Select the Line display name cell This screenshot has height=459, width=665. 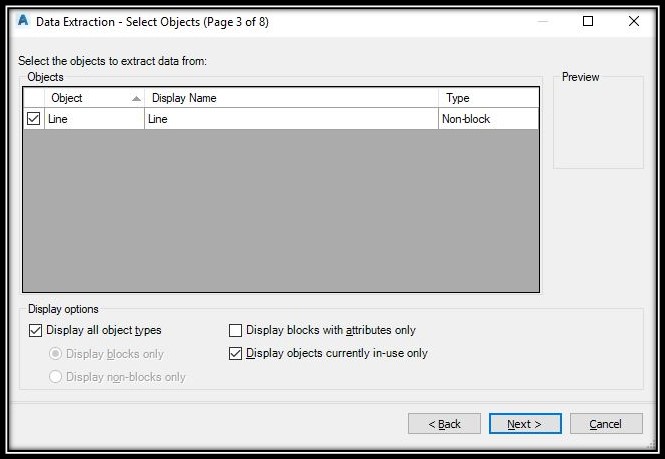(x=291, y=119)
